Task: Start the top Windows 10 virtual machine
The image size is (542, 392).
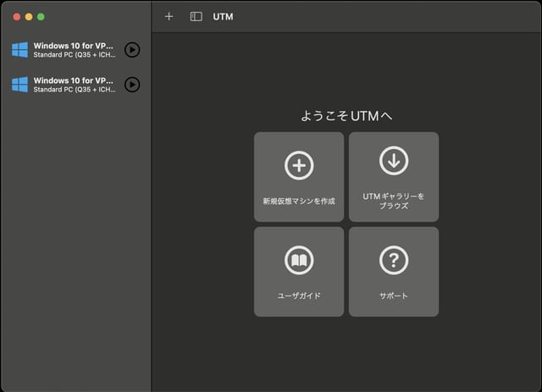Action: click(x=132, y=50)
